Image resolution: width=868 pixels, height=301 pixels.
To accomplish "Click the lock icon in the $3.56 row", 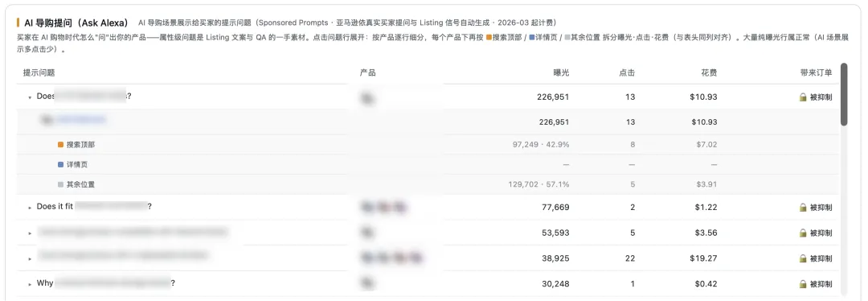I will (803, 233).
